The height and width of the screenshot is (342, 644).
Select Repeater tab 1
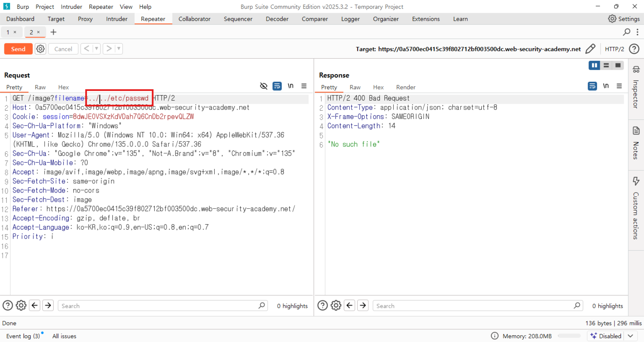point(8,32)
